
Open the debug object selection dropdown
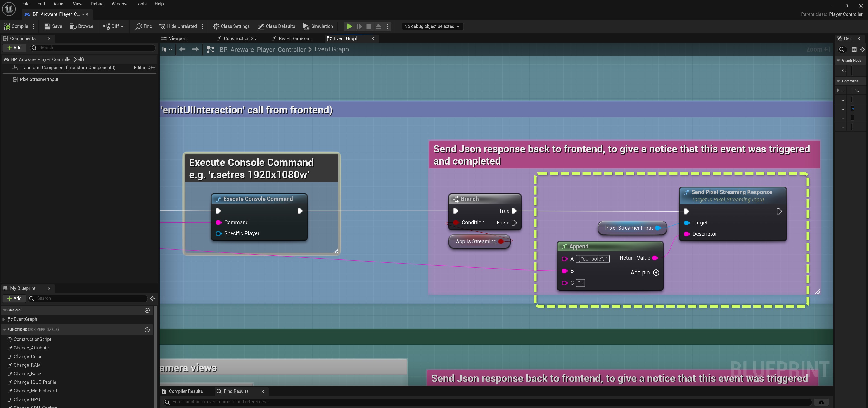click(432, 26)
